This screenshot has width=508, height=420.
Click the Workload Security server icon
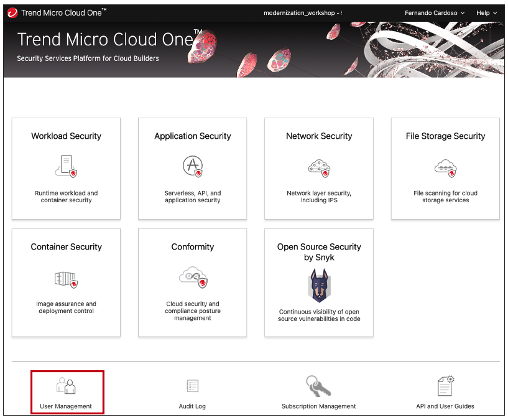pyautogui.click(x=66, y=166)
